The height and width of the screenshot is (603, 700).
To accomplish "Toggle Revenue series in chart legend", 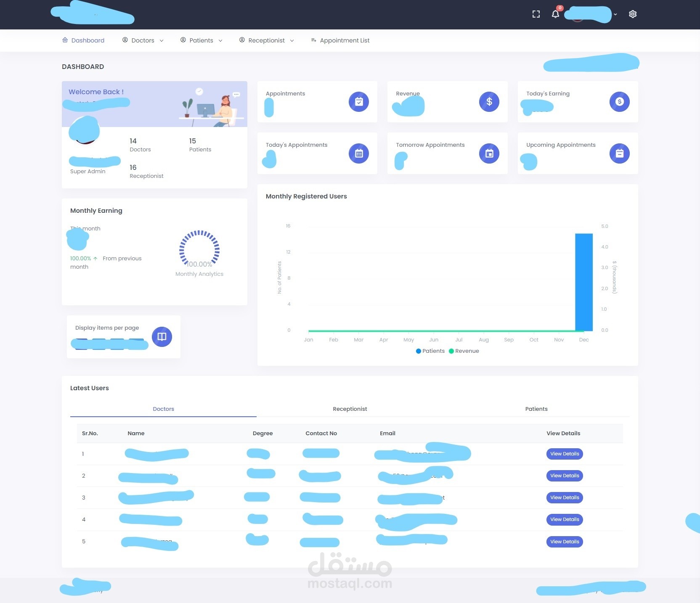I will [464, 351].
